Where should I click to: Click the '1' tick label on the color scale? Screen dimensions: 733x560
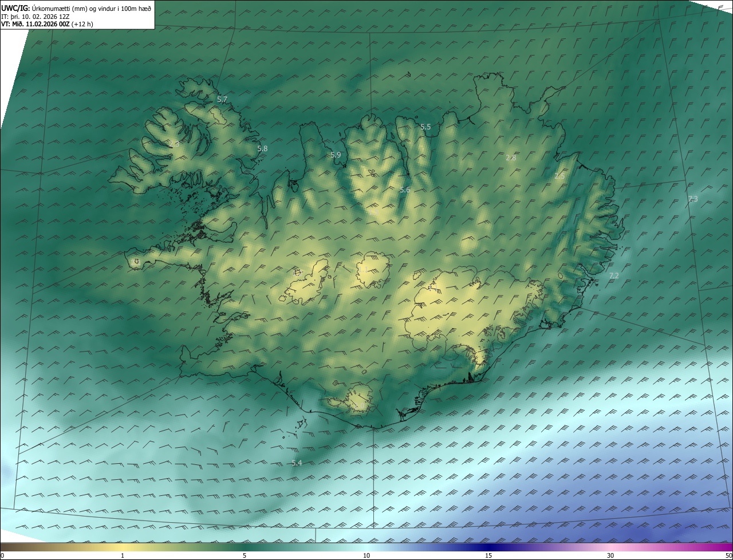[x=123, y=555]
